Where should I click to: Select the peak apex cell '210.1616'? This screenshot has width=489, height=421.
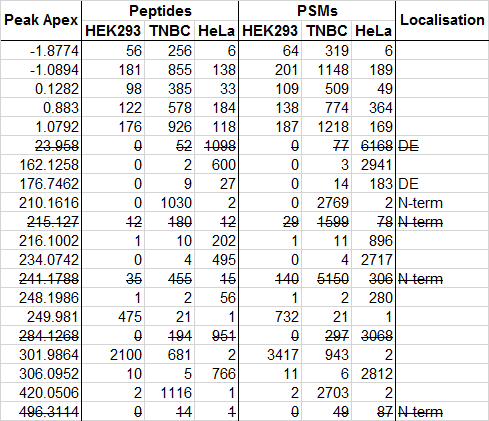[x=41, y=203]
